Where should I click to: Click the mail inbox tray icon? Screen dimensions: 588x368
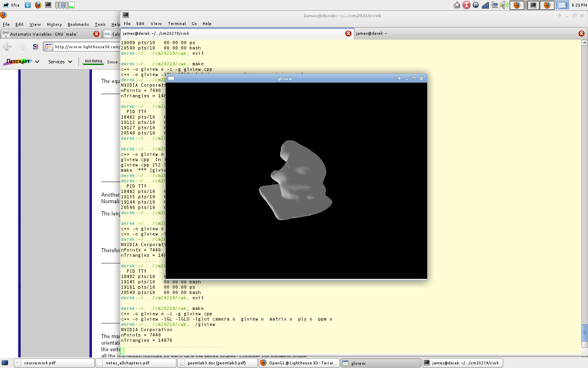tap(457, 5)
